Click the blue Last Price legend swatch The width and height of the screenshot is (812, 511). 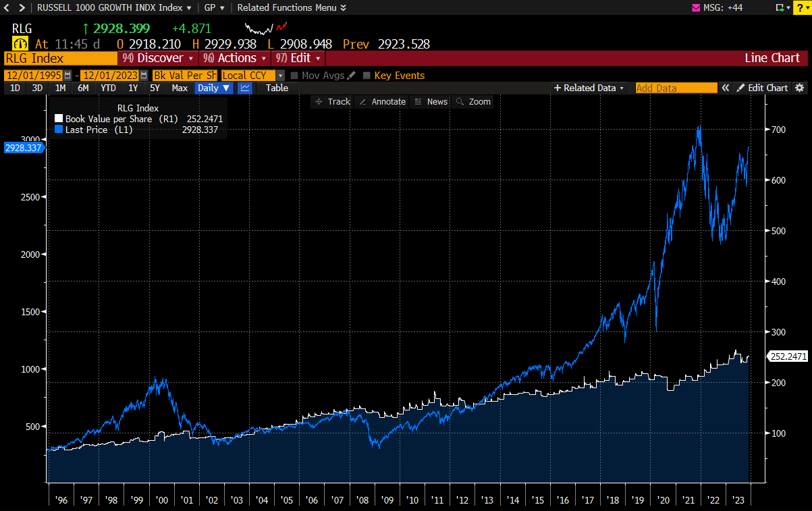click(x=59, y=130)
